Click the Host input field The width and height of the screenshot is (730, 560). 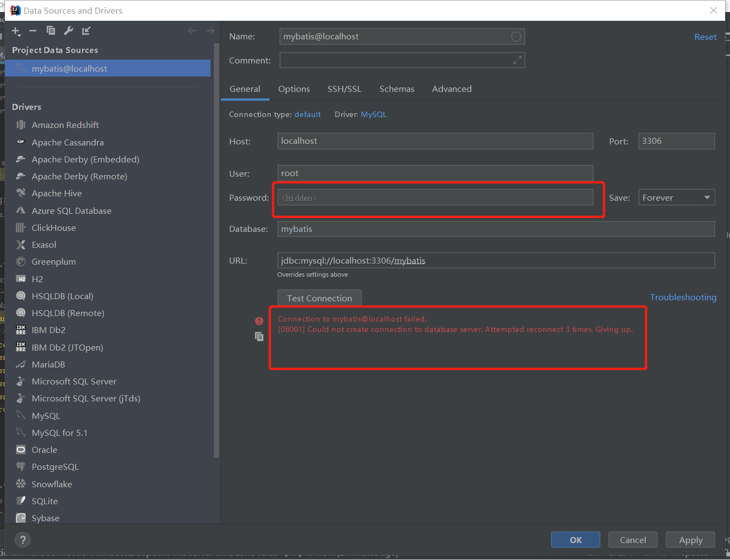pyautogui.click(x=435, y=141)
